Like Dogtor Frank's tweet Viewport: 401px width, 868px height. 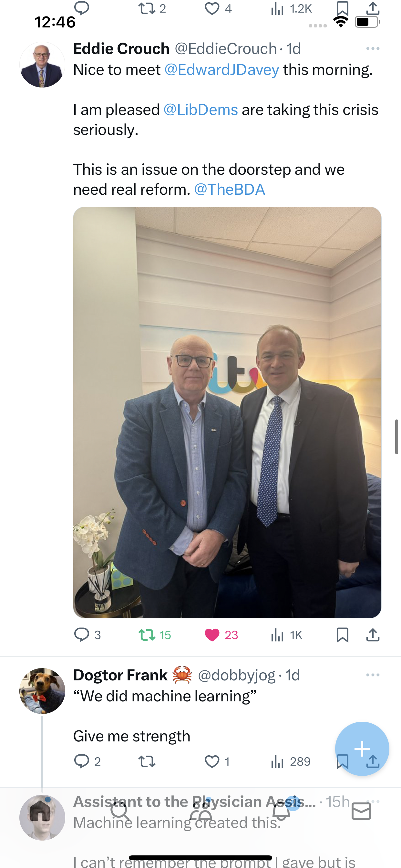pos(212,761)
